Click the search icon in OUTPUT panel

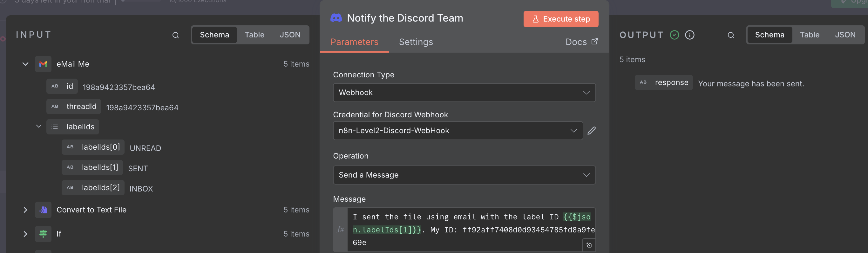(730, 35)
